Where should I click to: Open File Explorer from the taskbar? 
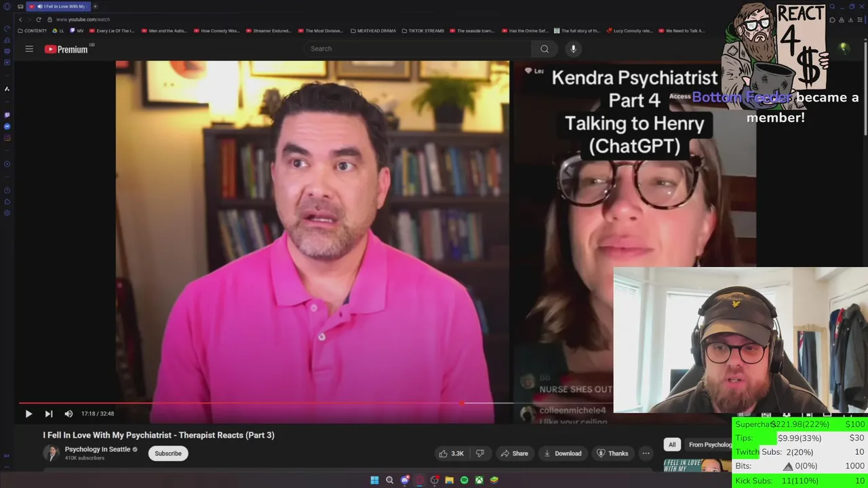[449, 480]
